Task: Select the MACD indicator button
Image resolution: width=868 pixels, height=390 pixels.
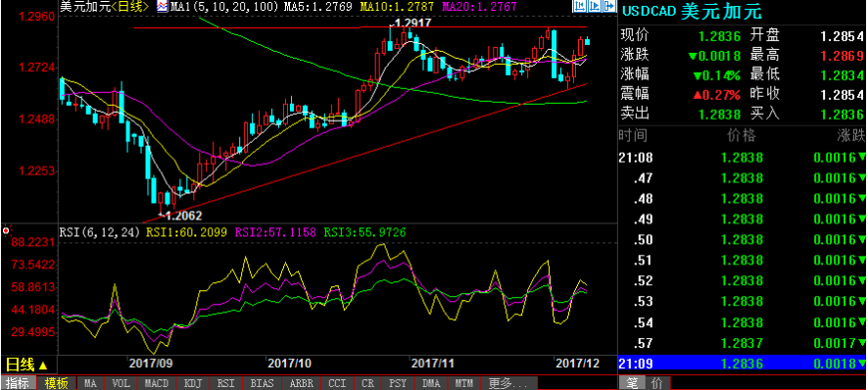Action: (157, 383)
